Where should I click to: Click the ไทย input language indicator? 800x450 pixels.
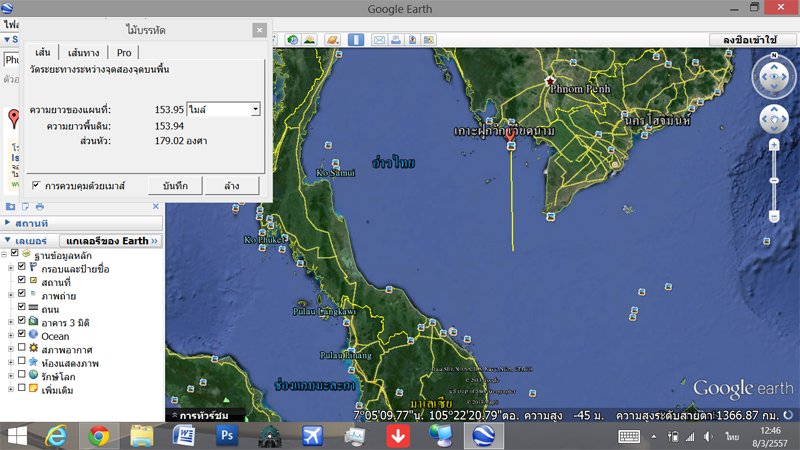[732, 437]
